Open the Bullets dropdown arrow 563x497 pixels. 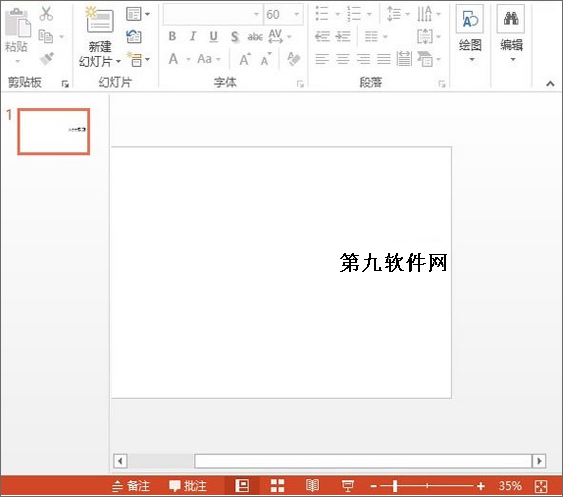click(x=338, y=14)
